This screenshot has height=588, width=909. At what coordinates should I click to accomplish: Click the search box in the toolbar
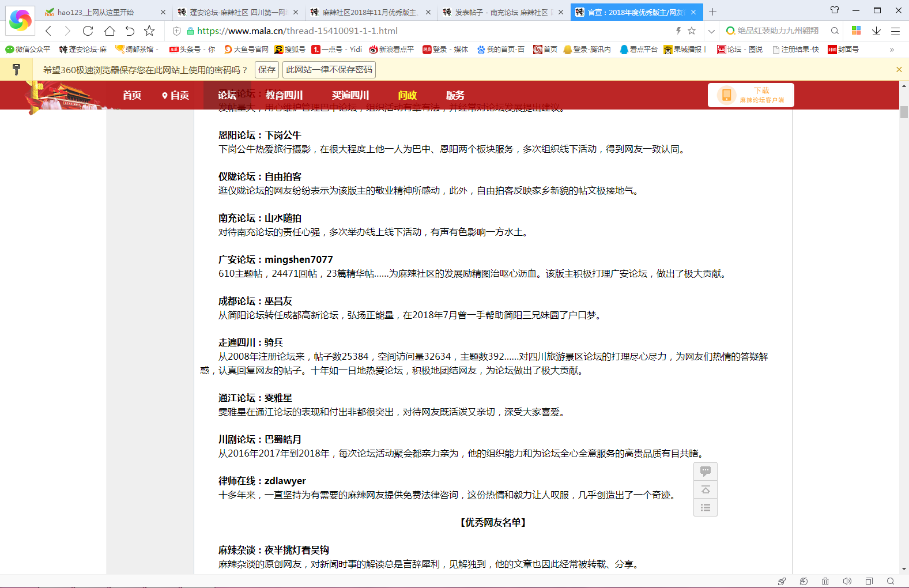778,31
